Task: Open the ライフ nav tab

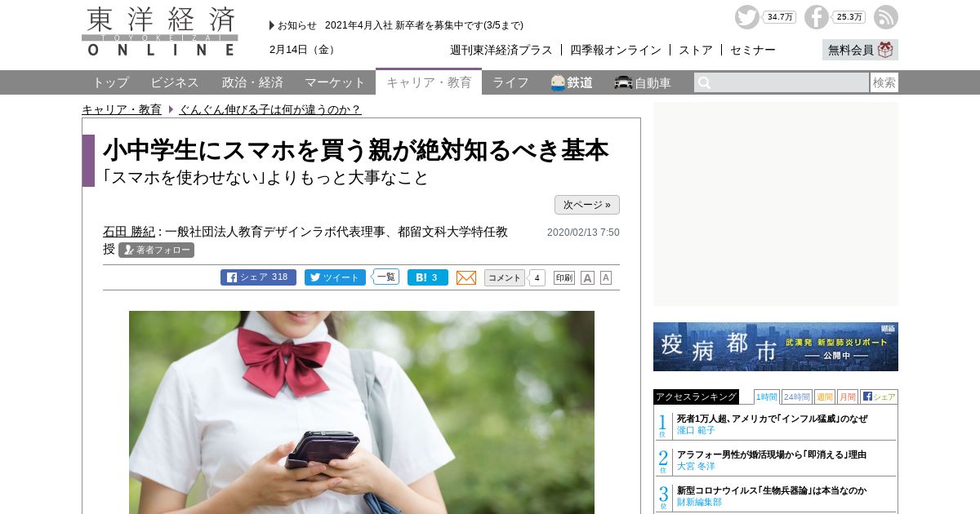Action: point(510,82)
